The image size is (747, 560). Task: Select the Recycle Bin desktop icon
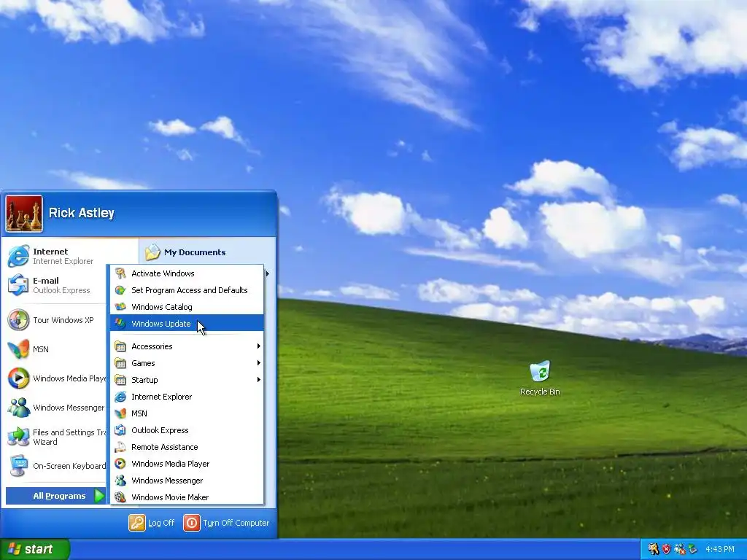pos(540,378)
